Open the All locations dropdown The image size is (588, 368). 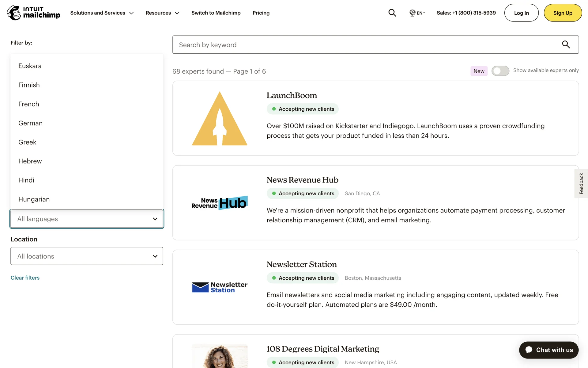87,256
